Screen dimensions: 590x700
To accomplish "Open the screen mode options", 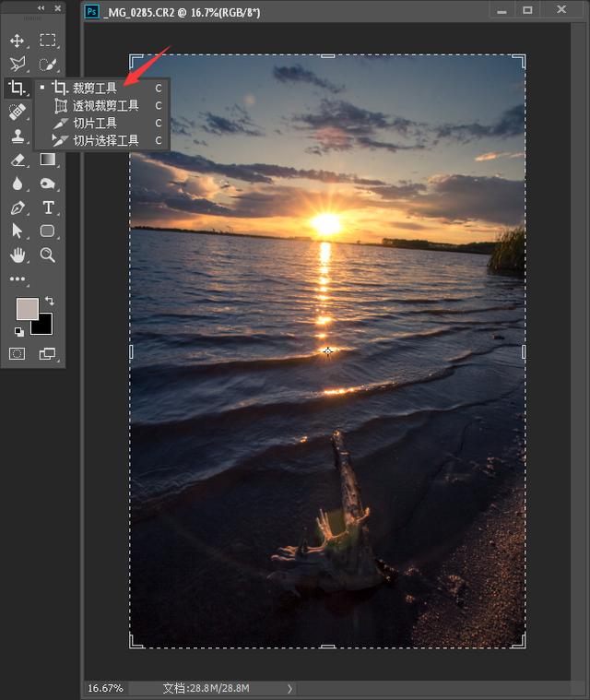I will click(48, 353).
